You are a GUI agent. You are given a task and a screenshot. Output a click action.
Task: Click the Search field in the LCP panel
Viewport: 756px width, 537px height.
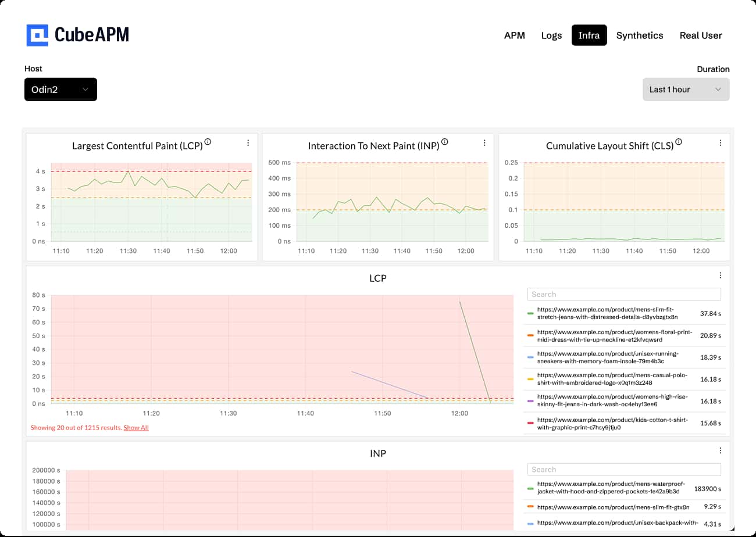623,294
